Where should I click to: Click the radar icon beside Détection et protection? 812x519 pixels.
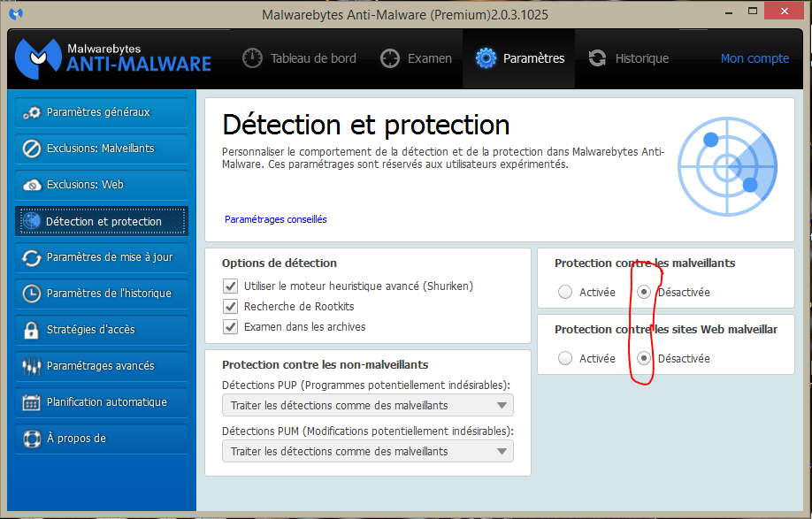(x=32, y=221)
